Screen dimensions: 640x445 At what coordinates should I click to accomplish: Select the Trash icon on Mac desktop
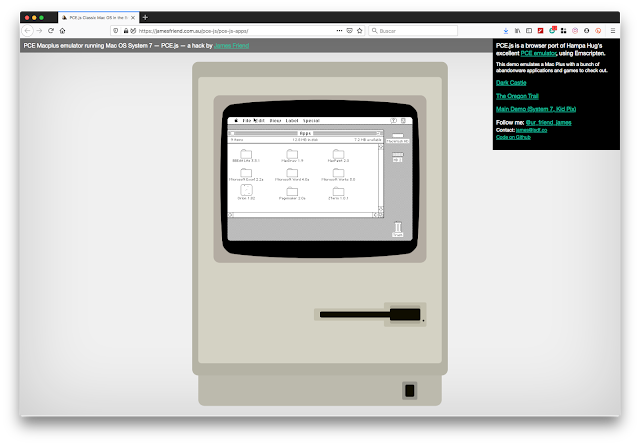[398, 229]
